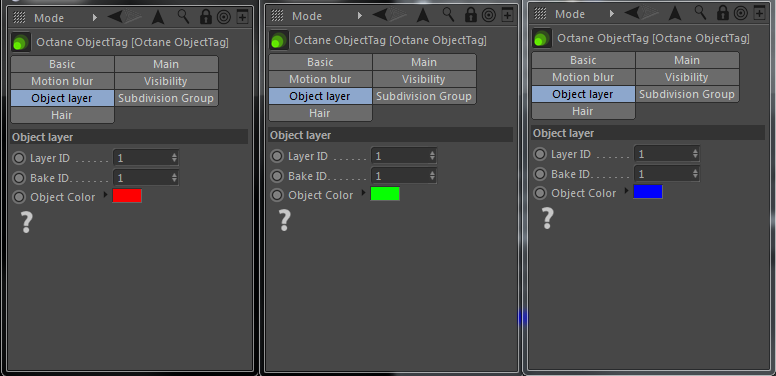Click the search magnifier in the left (red) panel
Viewport: 776px width, 376px height.
point(184,17)
